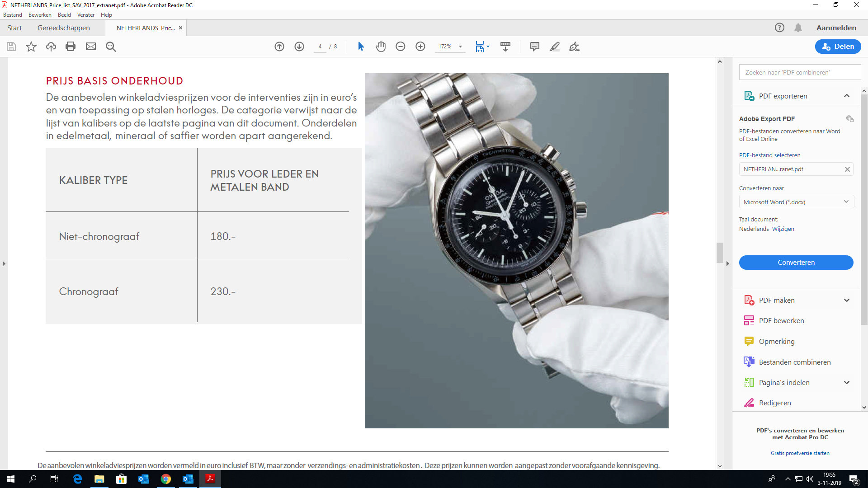Activate the selection arrow tool
This screenshot has height=488, width=868.
[x=361, y=47]
